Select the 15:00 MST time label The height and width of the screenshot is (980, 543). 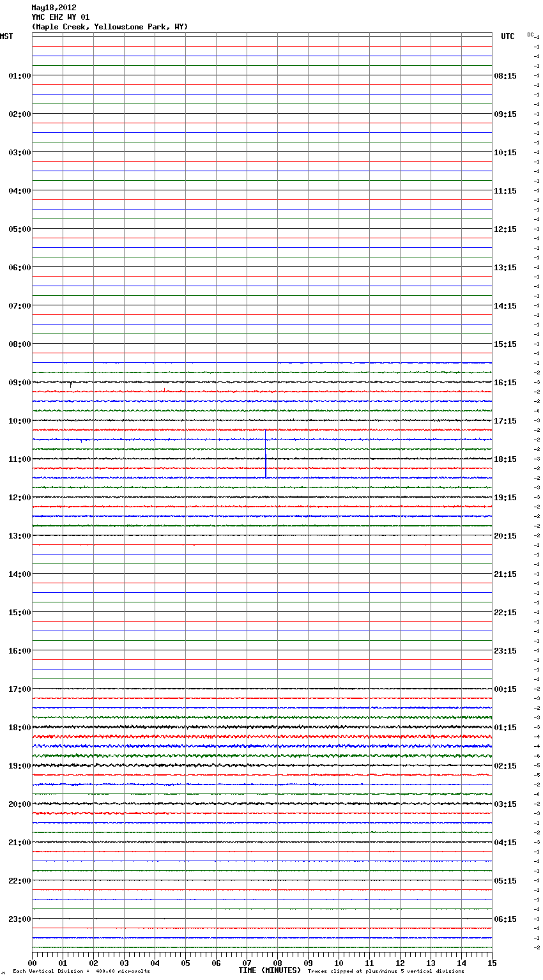[x=20, y=613]
